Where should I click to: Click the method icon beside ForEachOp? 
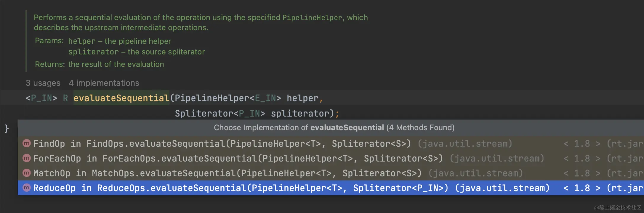[27, 158]
